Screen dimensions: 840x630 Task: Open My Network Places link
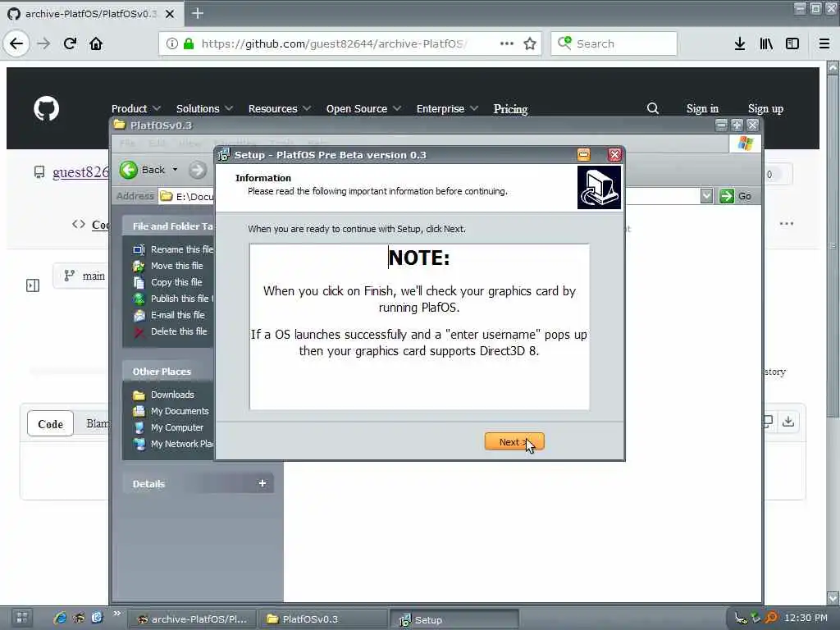181,444
